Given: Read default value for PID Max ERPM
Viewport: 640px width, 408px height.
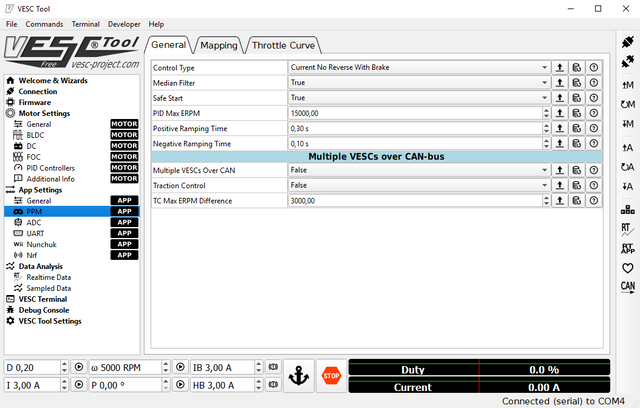Looking at the screenshot, I should [x=576, y=113].
